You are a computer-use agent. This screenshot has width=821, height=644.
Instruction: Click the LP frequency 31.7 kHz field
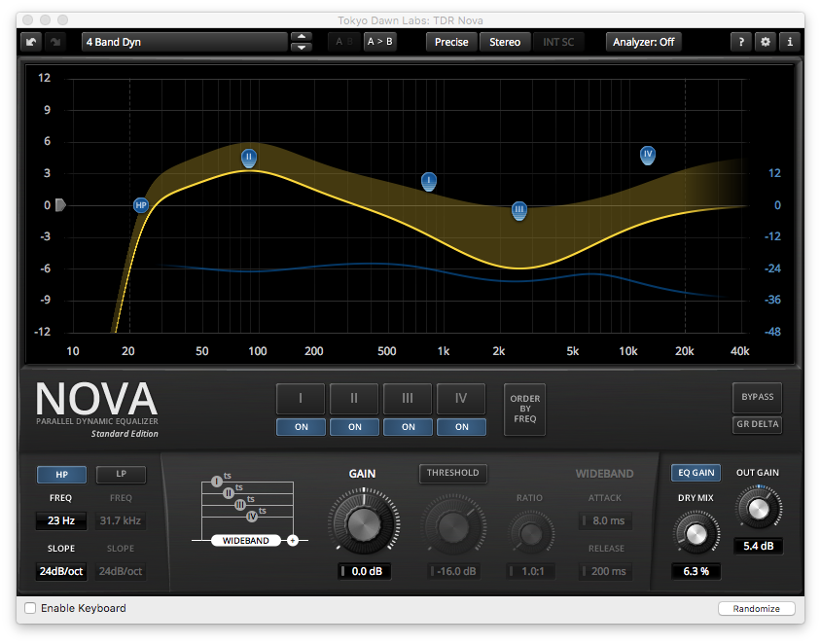pyautogui.click(x=121, y=520)
